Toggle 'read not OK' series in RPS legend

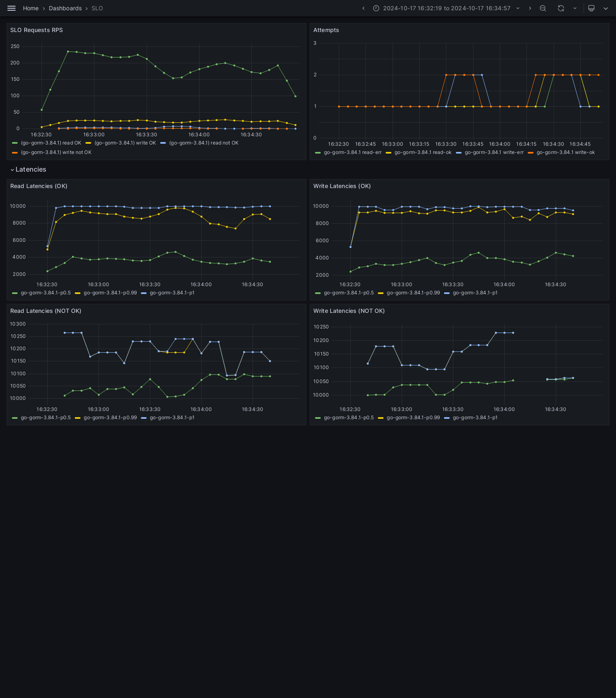[x=204, y=143]
